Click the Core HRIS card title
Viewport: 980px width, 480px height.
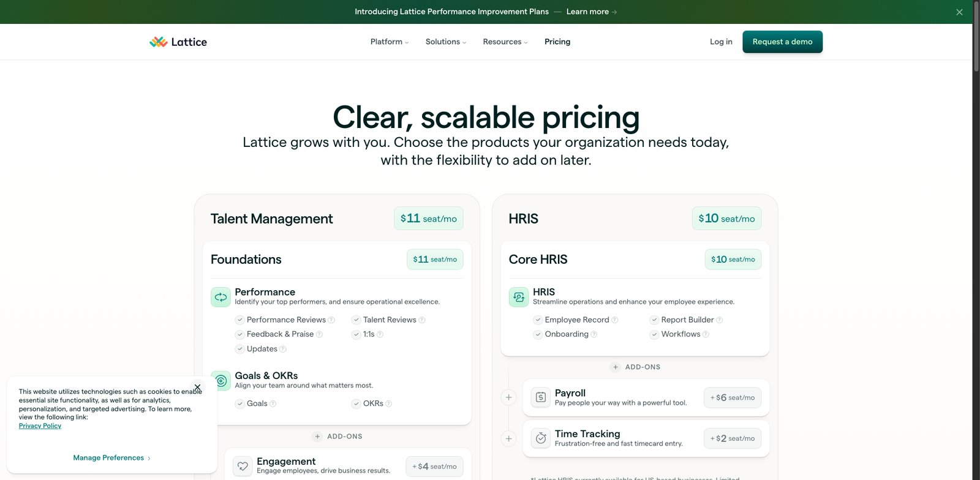[538, 260]
